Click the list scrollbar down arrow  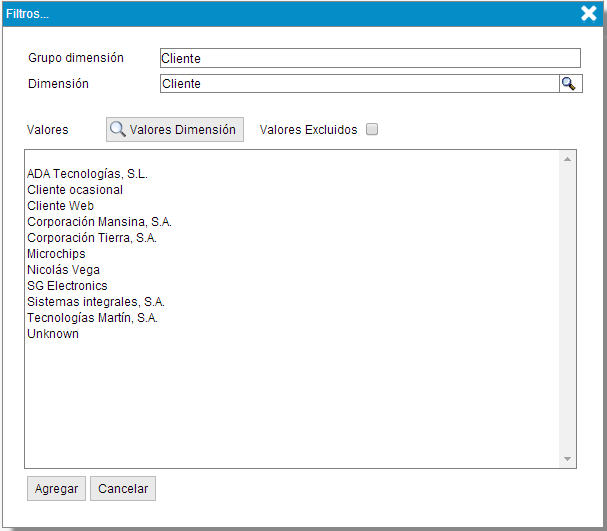pyautogui.click(x=567, y=458)
